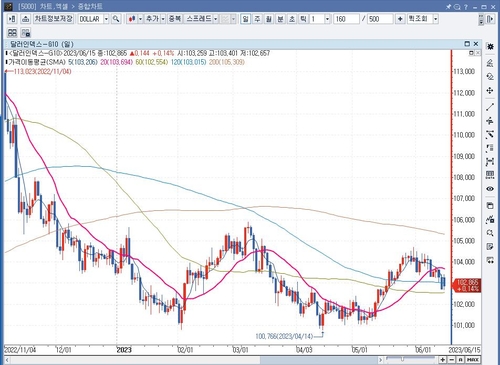The width and height of the screenshot is (500, 365).
Task: Click the 달러인덱스-G10 (일) chart title tab
Action: click(42, 44)
